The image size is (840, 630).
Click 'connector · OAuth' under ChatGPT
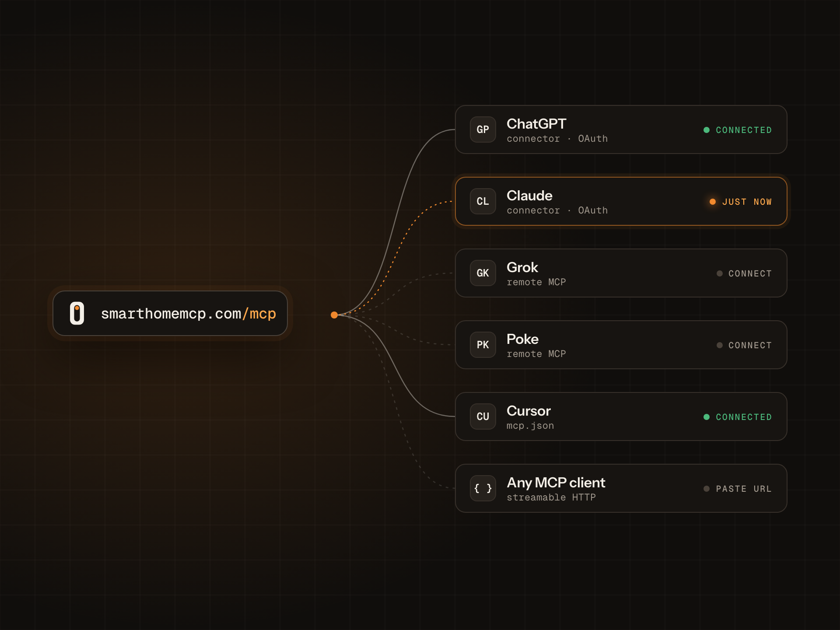coord(557,139)
